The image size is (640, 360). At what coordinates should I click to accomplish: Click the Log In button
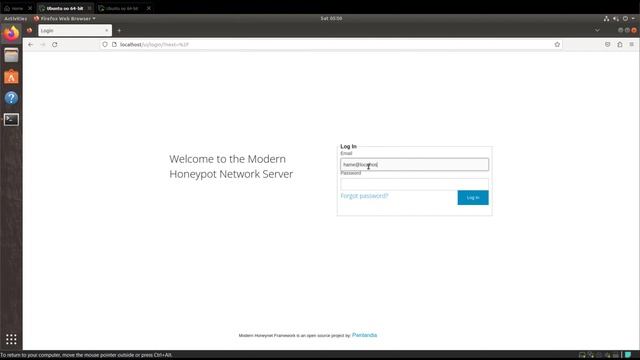pos(473,198)
